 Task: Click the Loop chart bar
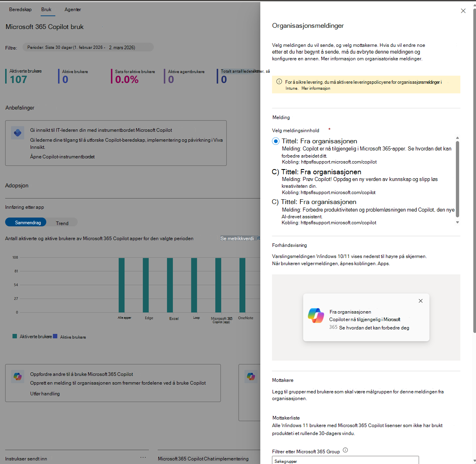click(194, 285)
